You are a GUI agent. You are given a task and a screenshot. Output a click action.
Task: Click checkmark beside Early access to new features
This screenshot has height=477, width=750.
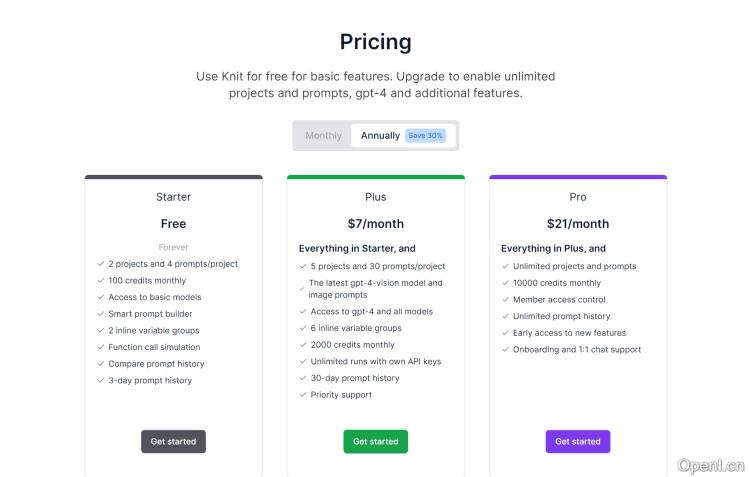505,333
